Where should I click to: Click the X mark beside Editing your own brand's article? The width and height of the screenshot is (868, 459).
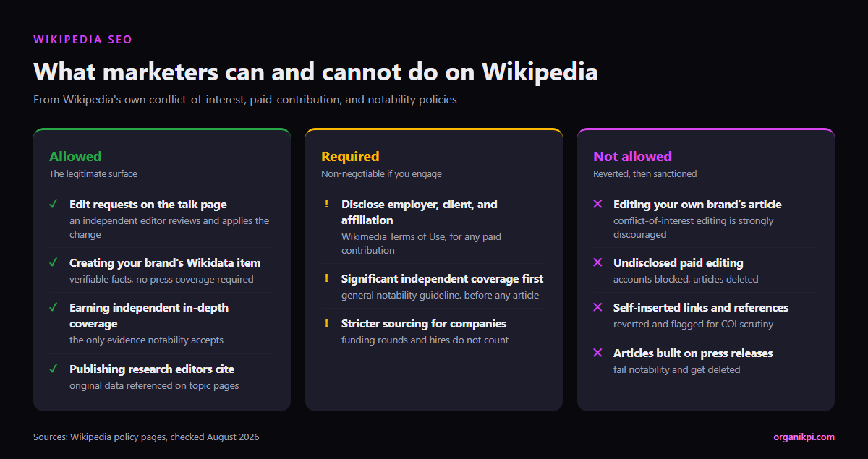click(597, 204)
